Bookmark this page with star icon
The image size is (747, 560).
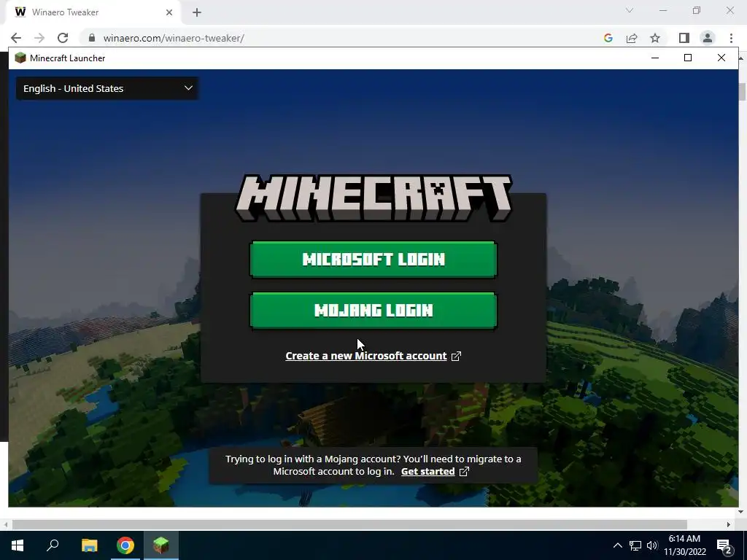[x=655, y=38]
